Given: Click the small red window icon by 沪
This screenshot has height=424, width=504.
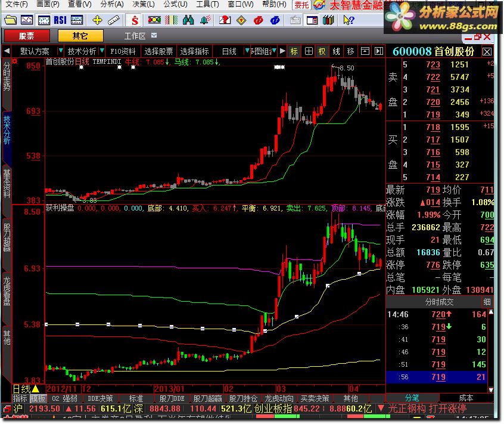Looking at the screenshot, I should 7,409.
